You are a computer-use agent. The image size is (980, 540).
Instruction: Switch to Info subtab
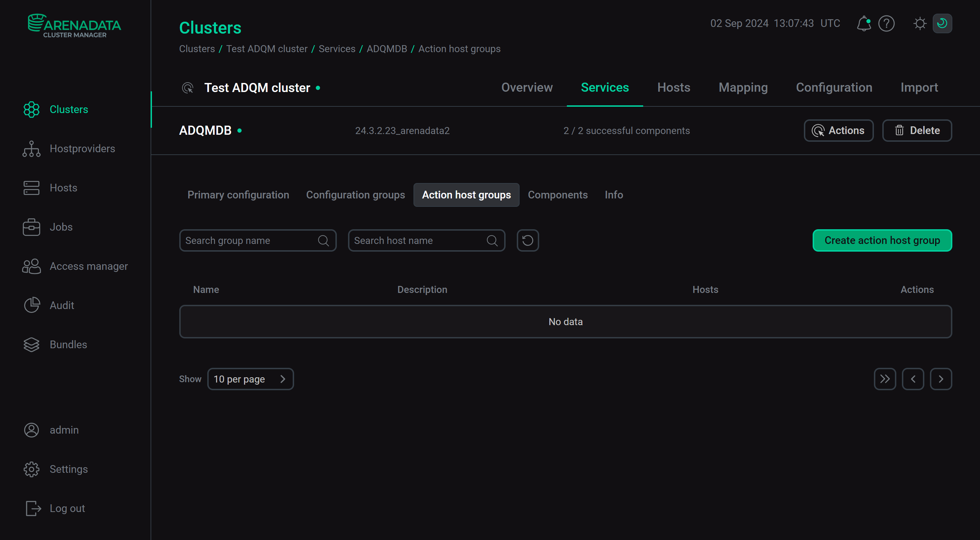(x=614, y=195)
